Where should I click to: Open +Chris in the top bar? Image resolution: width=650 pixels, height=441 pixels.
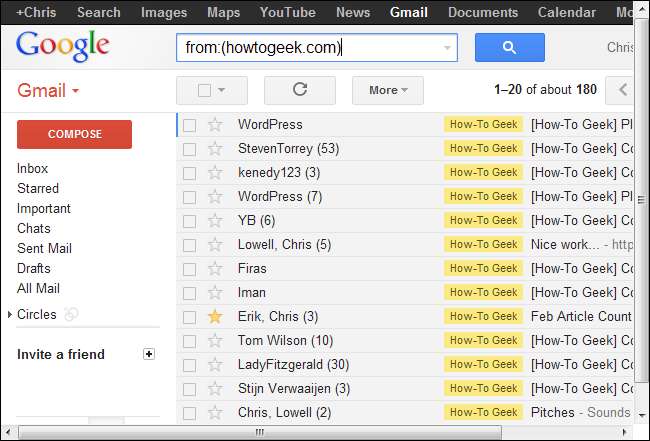(x=36, y=12)
